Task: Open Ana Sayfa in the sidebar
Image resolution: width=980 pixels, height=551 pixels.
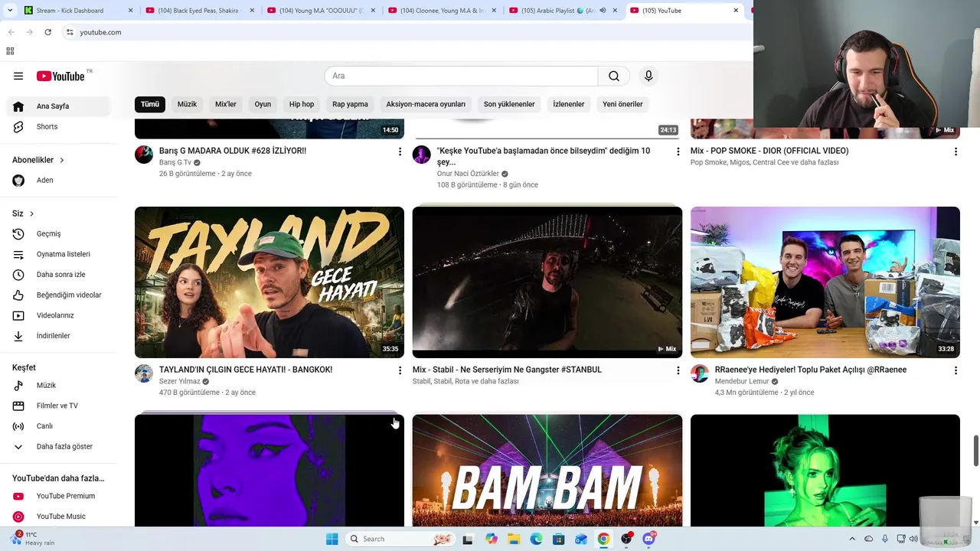Action: 58,106
